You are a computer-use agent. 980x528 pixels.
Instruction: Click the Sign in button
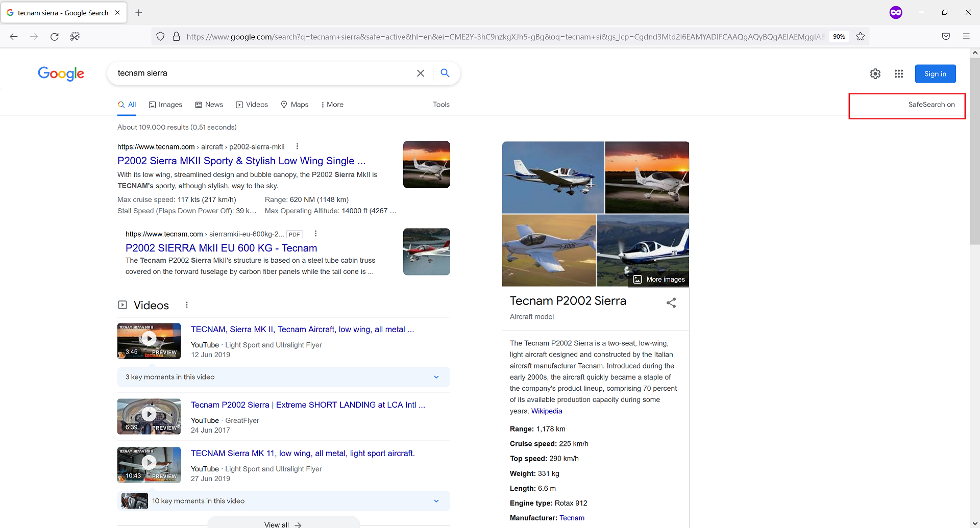tap(935, 73)
